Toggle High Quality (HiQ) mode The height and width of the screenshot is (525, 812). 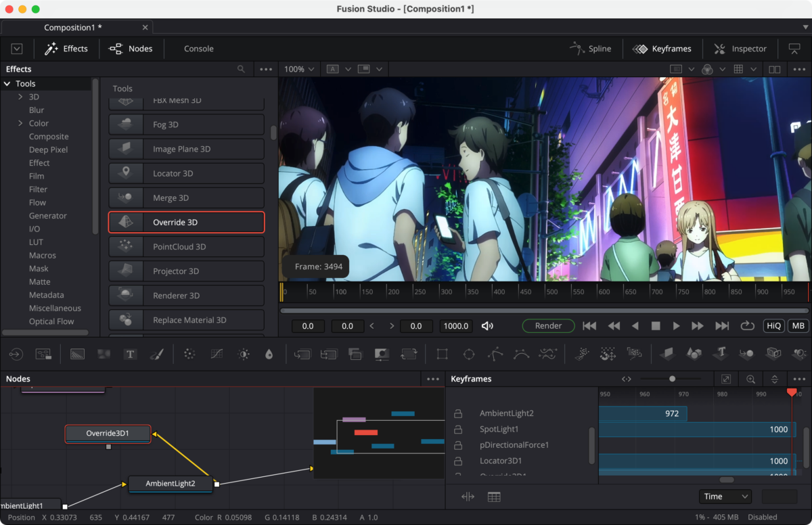pos(773,326)
